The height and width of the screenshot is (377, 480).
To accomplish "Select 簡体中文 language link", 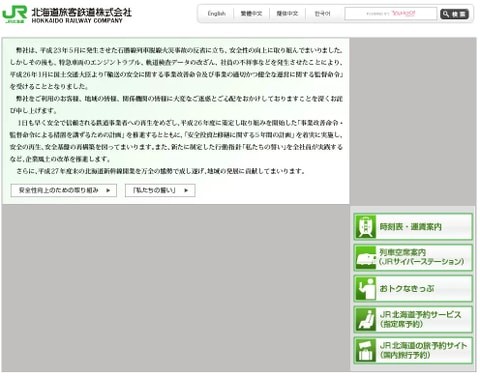I will click(287, 14).
